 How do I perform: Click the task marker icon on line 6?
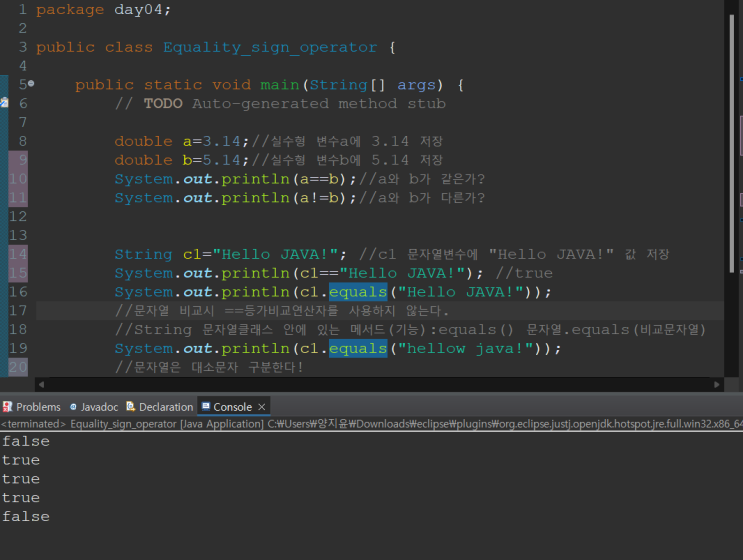pyautogui.click(x=4, y=103)
